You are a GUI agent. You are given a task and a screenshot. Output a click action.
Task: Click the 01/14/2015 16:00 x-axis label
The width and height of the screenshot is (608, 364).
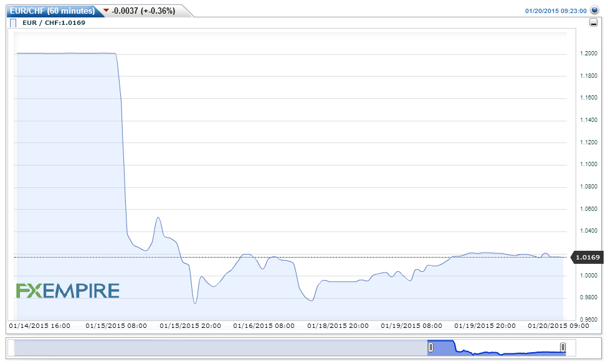coord(39,325)
